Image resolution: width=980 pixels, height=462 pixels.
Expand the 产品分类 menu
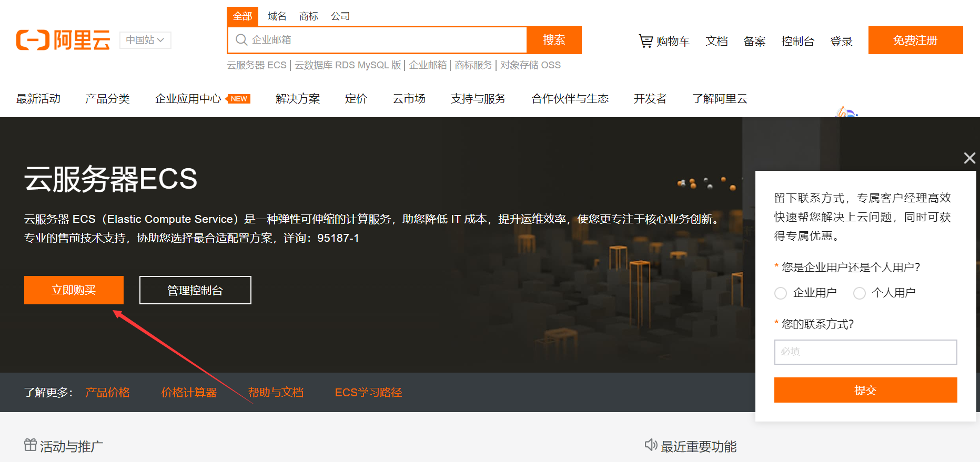[107, 99]
